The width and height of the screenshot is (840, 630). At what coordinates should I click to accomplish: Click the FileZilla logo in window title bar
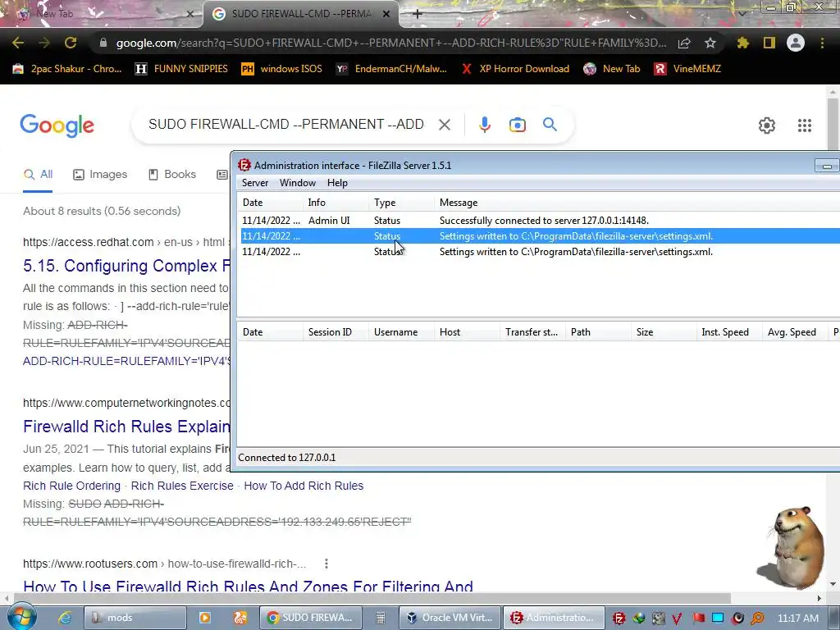[x=244, y=165]
